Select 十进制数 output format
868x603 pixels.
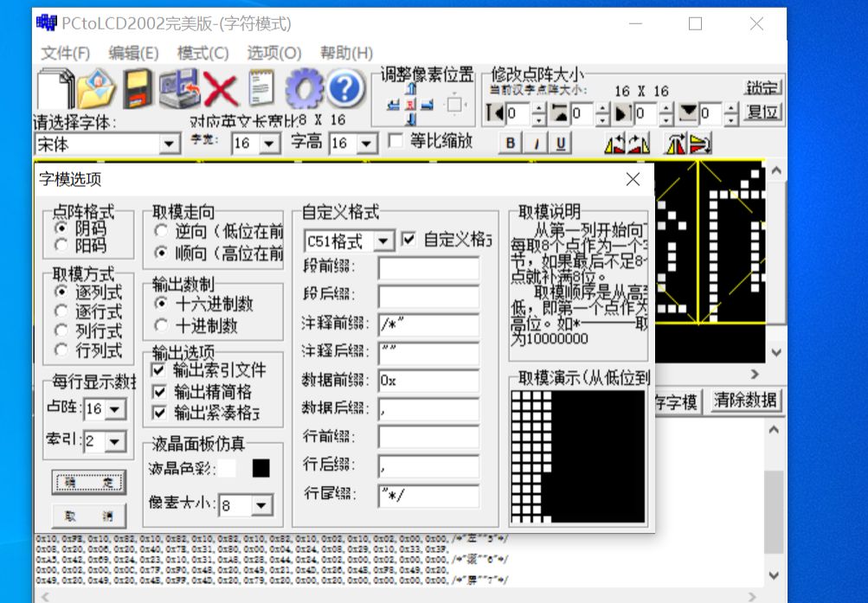click(x=161, y=325)
